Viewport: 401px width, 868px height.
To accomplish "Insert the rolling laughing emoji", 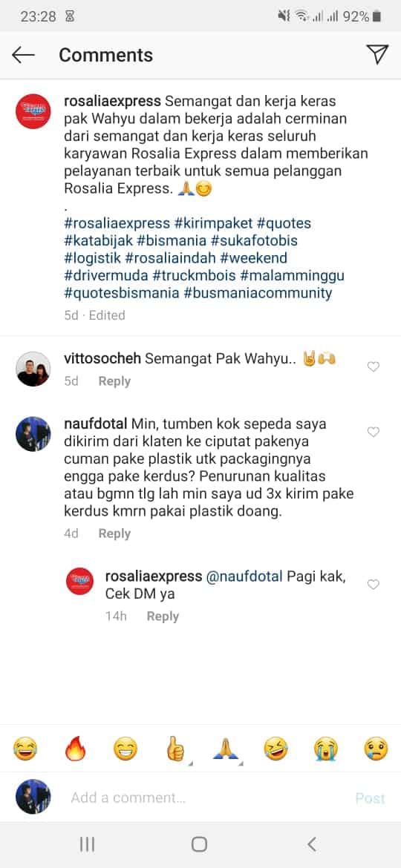I will (x=276, y=750).
